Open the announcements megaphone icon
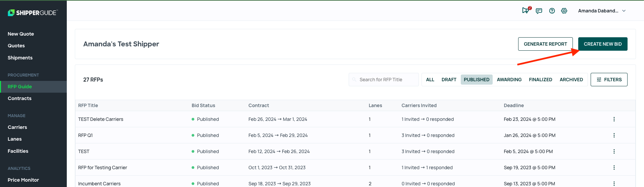This screenshot has width=644, height=187. pos(526,11)
